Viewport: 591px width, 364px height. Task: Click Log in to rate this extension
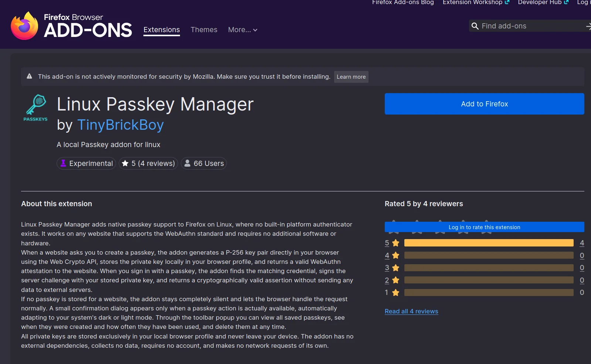click(x=484, y=227)
